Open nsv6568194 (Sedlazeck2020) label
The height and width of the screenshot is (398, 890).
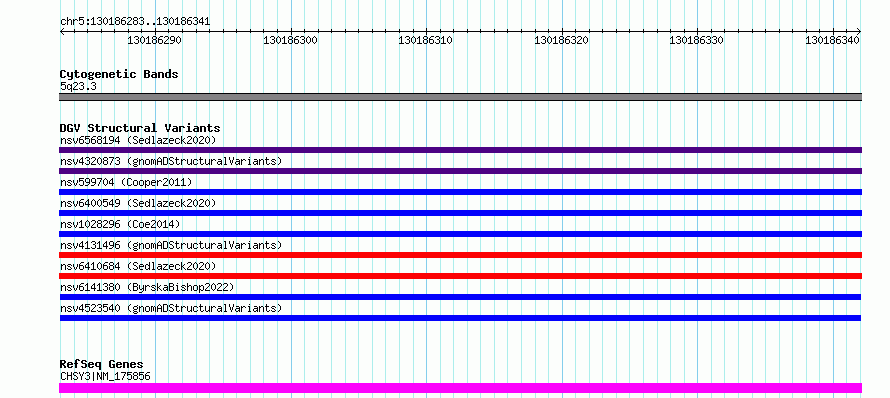point(138,140)
